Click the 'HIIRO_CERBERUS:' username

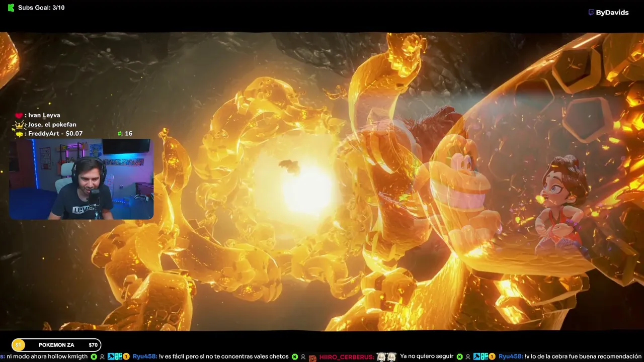click(347, 357)
